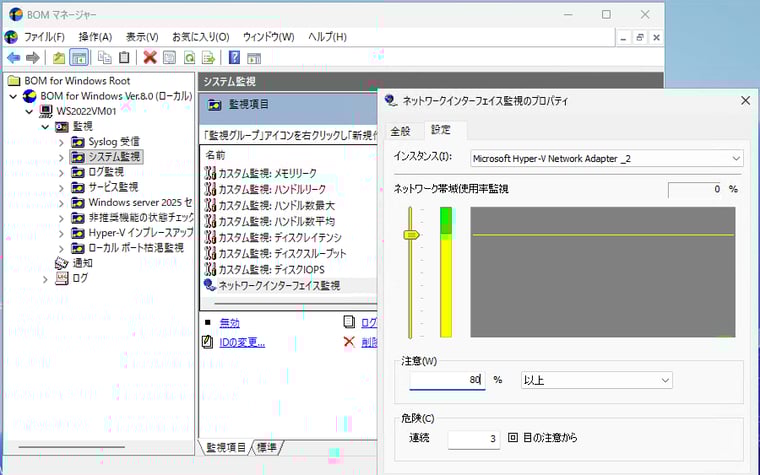The image size is (760, 475).
Task: Click the WS2022VM01 computer icon
Action: pos(46,111)
